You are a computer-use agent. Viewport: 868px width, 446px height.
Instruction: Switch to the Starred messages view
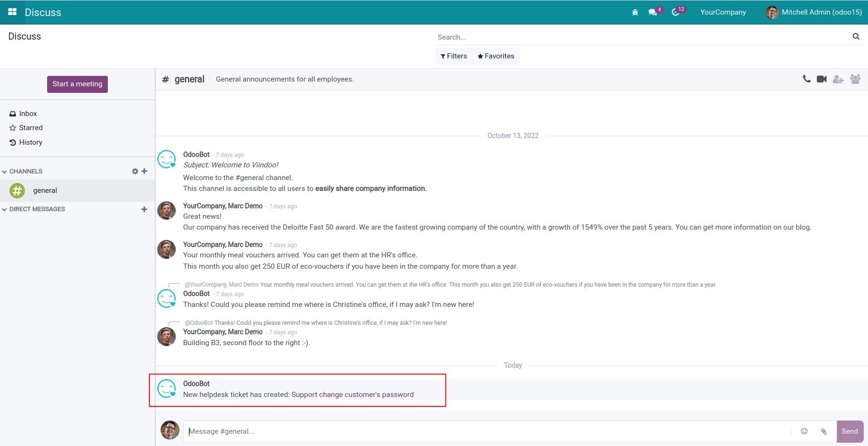point(31,127)
